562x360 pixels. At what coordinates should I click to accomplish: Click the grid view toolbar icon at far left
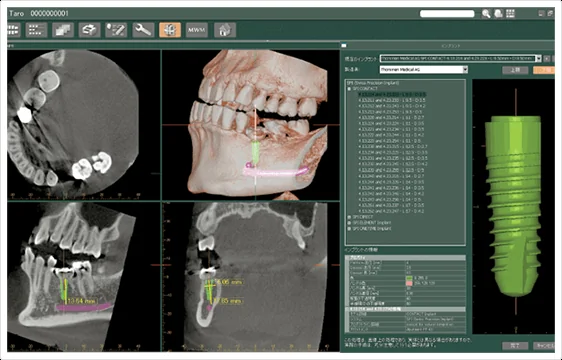click(x=13, y=30)
